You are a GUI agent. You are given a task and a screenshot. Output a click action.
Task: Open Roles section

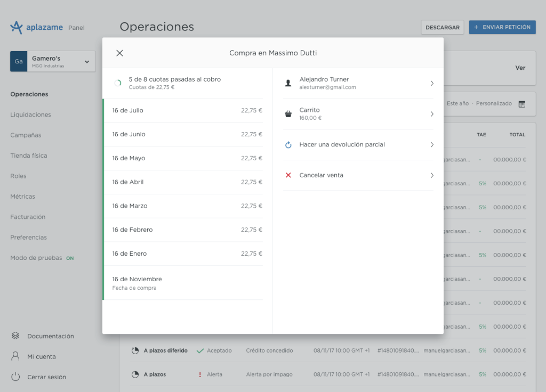click(18, 176)
